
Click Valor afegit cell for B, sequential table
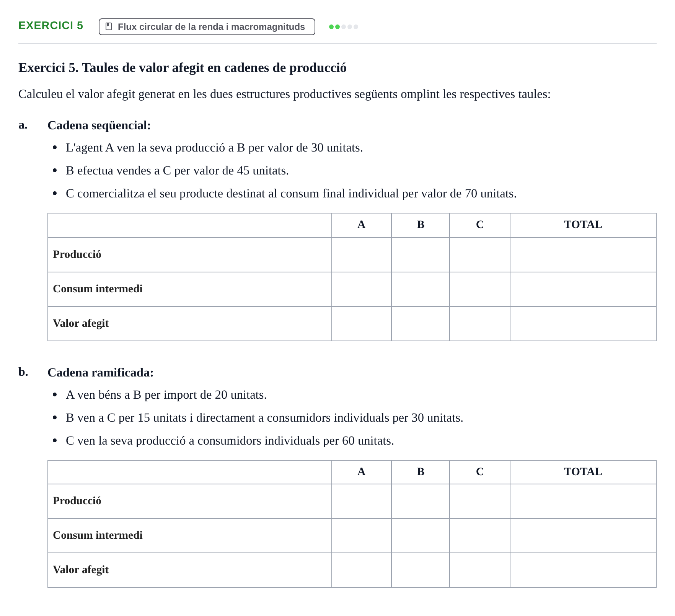coord(420,324)
